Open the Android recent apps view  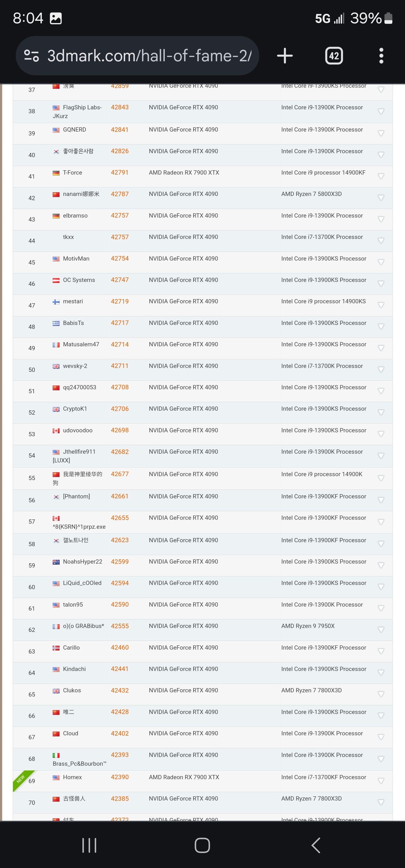click(x=89, y=845)
